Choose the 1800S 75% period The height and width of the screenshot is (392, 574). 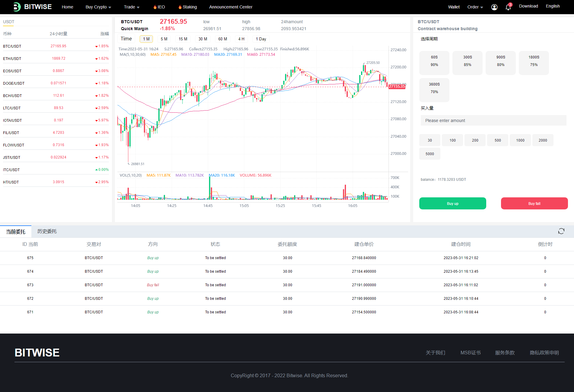point(534,63)
